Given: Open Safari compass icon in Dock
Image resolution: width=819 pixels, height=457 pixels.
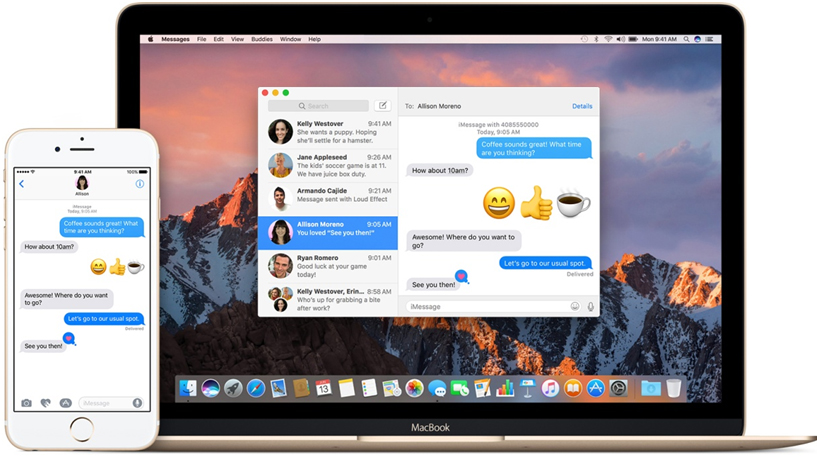Looking at the screenshot, I should coord(256,388).
